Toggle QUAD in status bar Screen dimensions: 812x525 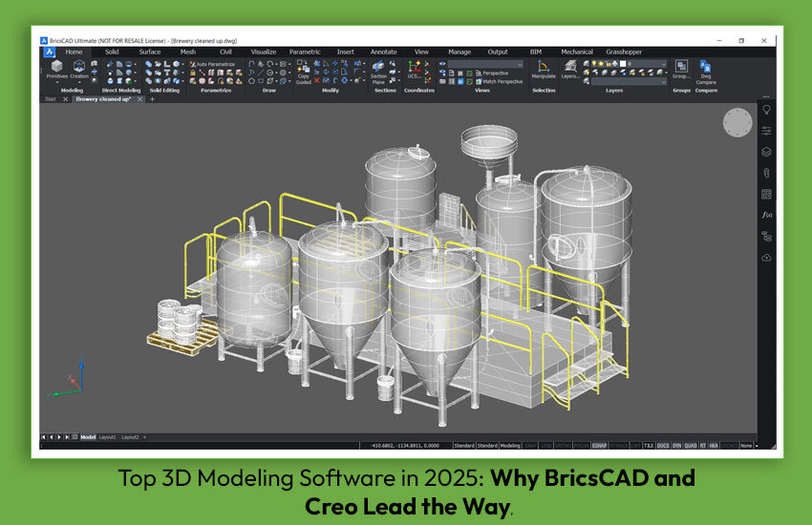(691, 446)
